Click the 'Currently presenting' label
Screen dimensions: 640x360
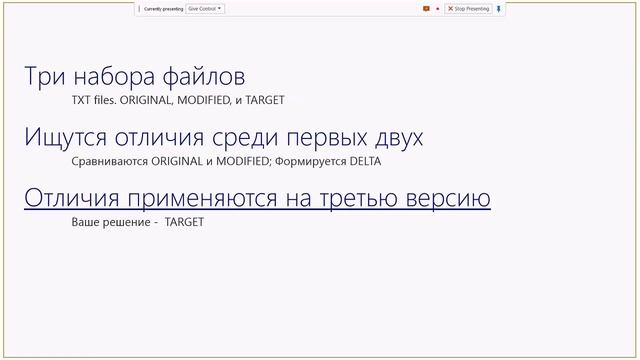[x=163, y=9]
